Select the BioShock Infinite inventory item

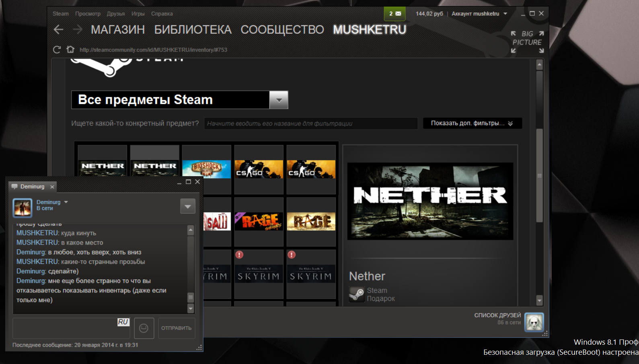click(x=207, y=169)
